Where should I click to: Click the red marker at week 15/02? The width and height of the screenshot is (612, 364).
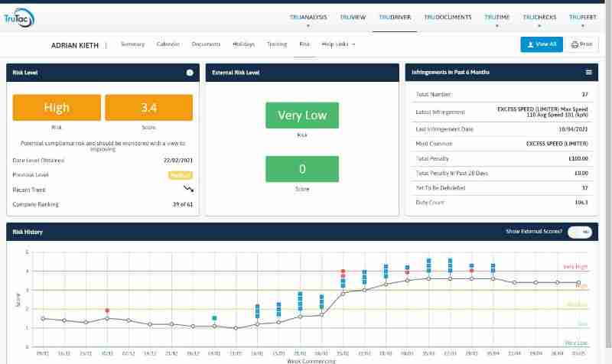(343, 271)
